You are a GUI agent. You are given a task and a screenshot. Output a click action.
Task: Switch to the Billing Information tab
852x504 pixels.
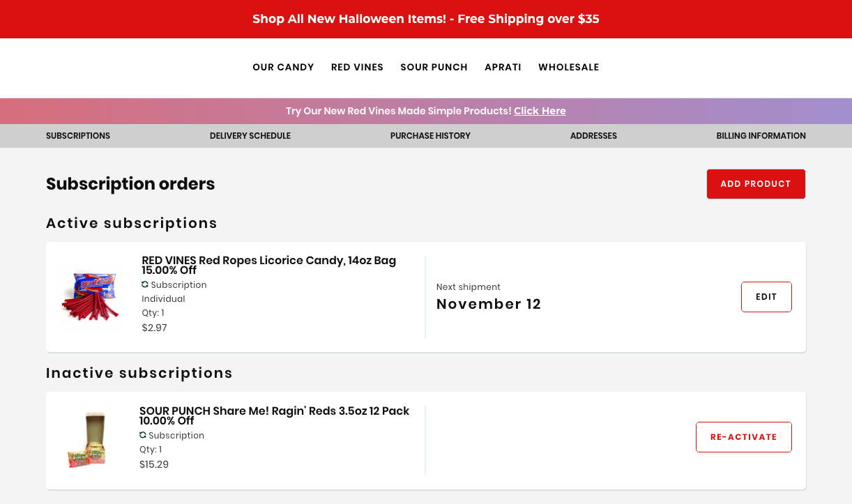click(761, 136)
